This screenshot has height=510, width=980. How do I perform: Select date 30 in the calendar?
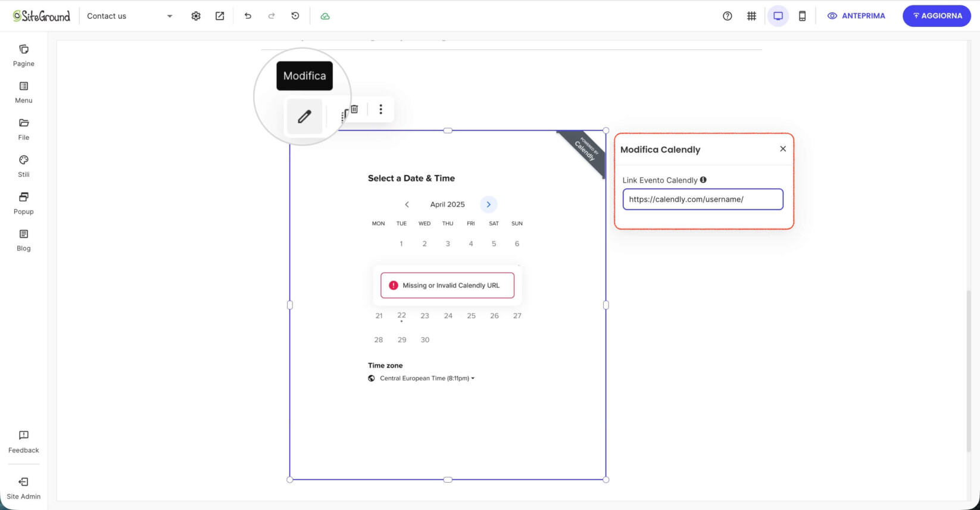(x=425, y=340)
